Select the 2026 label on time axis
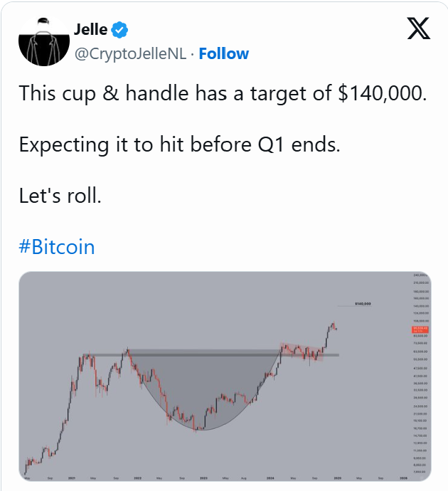Screen dimensions: 448x491 (404, 478)
